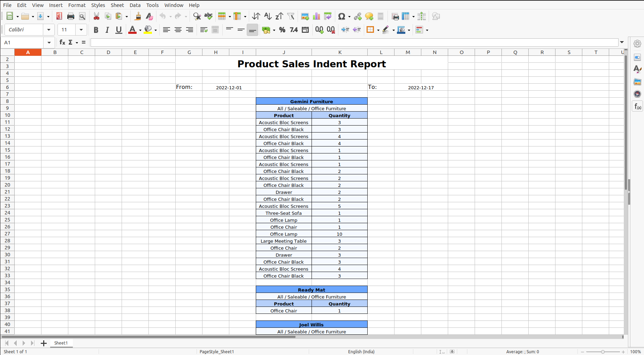Open the Insert Chart tool
This screenshot has width=644, height=355.
click(316, 16)
